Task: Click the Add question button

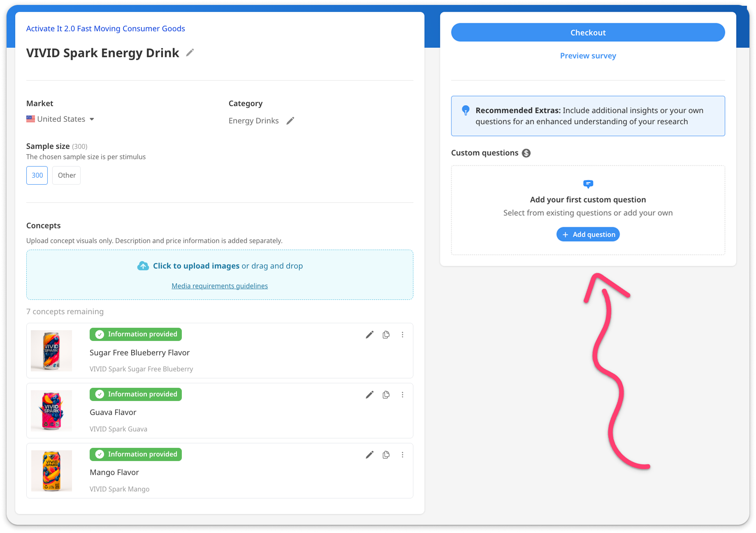Action: [588, 234]
